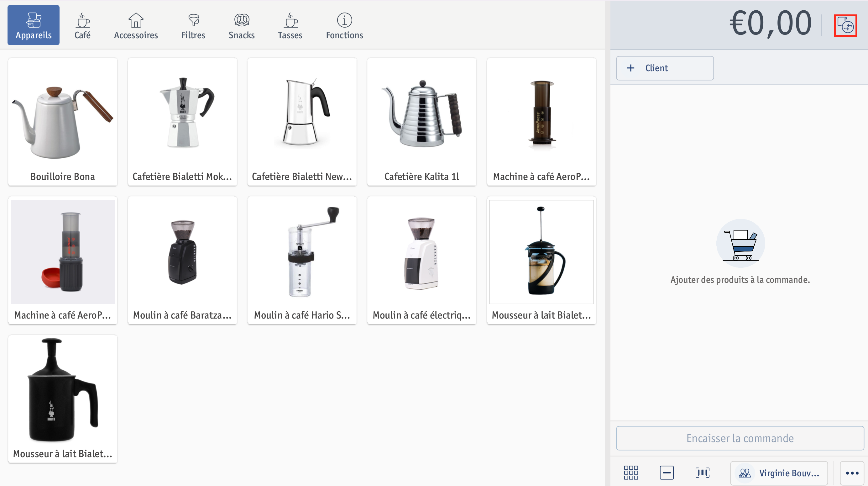This screenshot has height=486, width=868.
Task: Click the order transfer icon next to the total
Action: pos(845,25)
